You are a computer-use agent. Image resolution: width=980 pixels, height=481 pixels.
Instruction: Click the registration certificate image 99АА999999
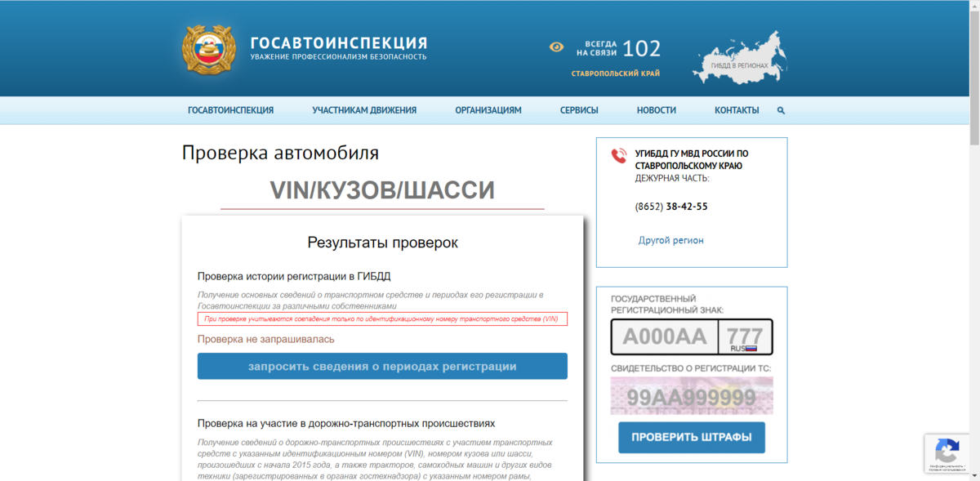[690, 395]
